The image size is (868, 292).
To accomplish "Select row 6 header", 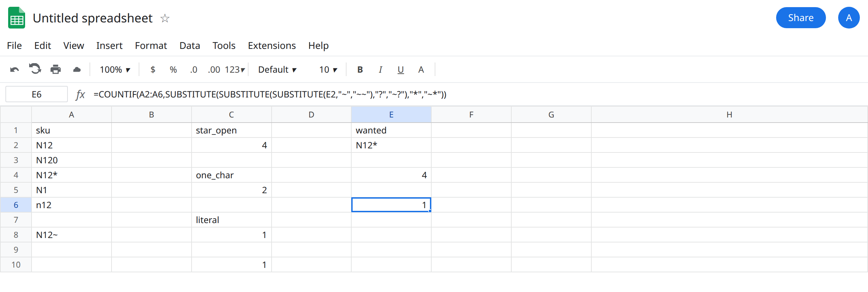I will click(16, 205).
